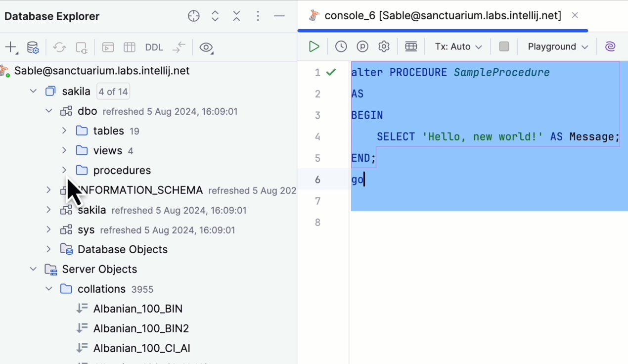Viewport: 628px width, 364px height.
Task: Open the View Options eye icon
Action: (x=206, y=47)
